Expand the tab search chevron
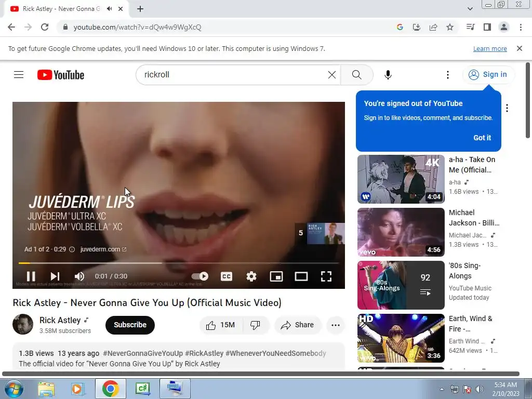This screenshot has height=399, width=532. [x=470, y=9]
